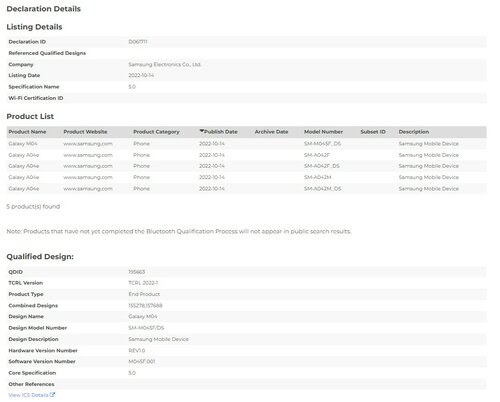Click the QDID value 195663
Viewport: 500px width, 402px height.
137,272
